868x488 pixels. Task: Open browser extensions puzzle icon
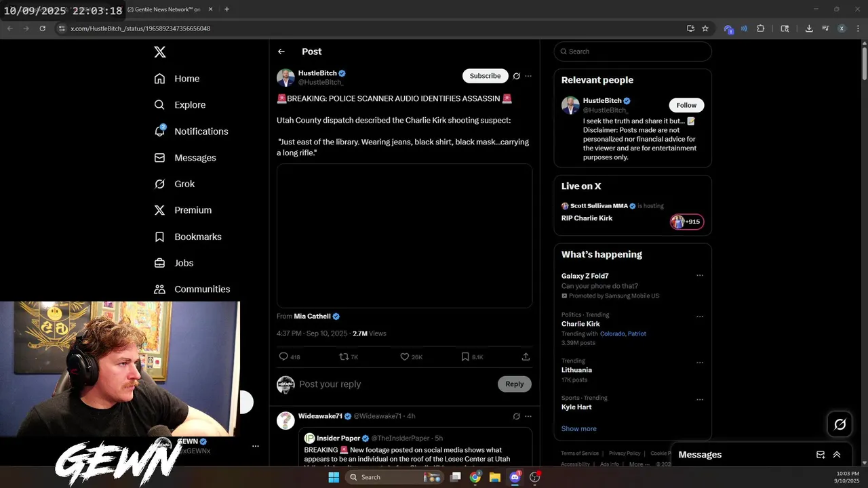[x=760, y=28]
